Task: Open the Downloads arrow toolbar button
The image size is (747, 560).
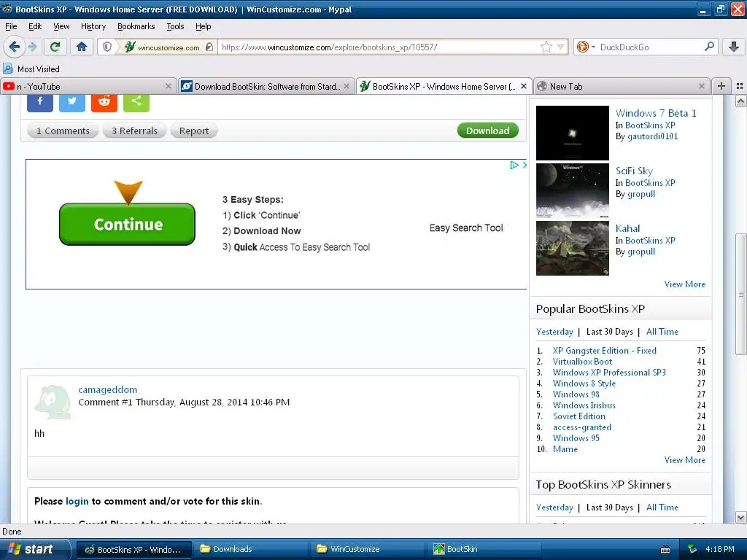Action: [734, 47]
